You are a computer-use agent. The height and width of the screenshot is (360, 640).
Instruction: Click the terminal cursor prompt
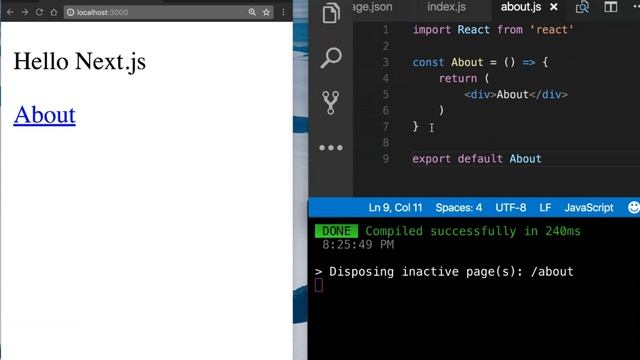click(x=319, y=285)
